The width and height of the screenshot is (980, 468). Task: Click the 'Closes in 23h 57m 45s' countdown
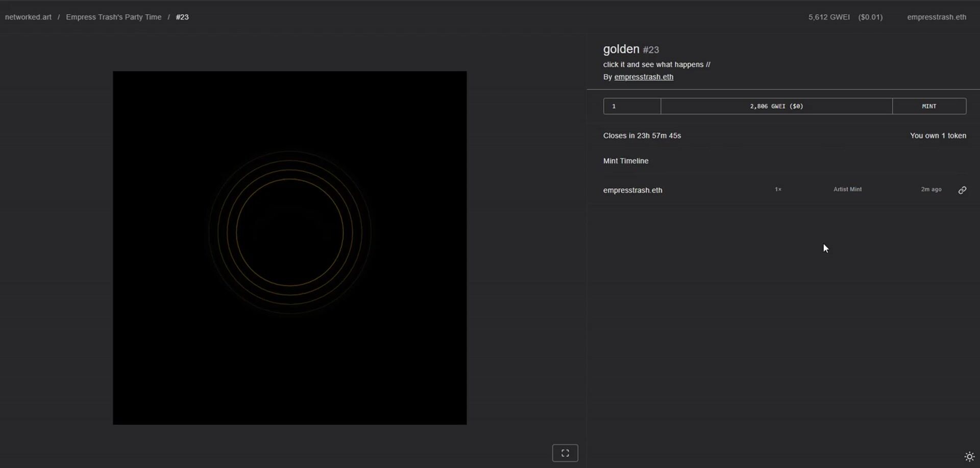coord(642,135)
